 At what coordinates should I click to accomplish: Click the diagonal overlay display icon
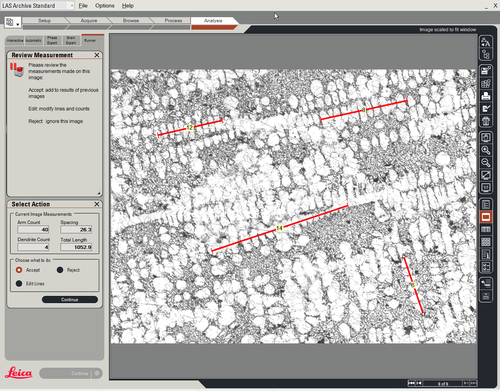[x=486, y=175]
